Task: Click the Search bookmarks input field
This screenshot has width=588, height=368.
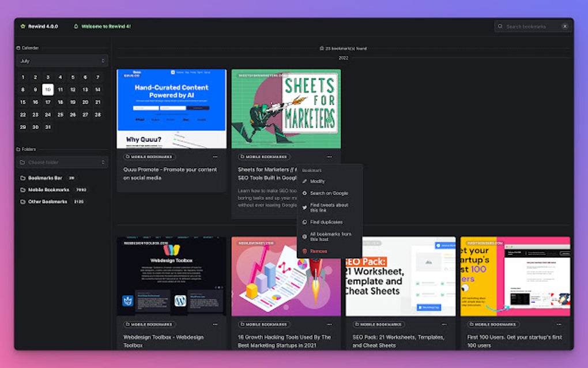Action: click(x=529, y=27)
